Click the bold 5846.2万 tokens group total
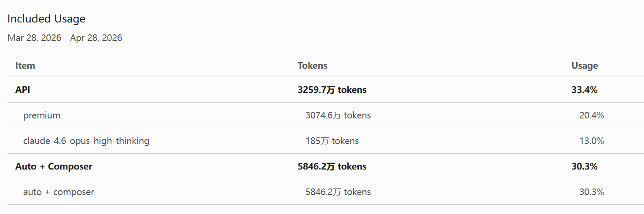Image resolution: width=644 pixels, height=214 pixels. pos(332,166)
